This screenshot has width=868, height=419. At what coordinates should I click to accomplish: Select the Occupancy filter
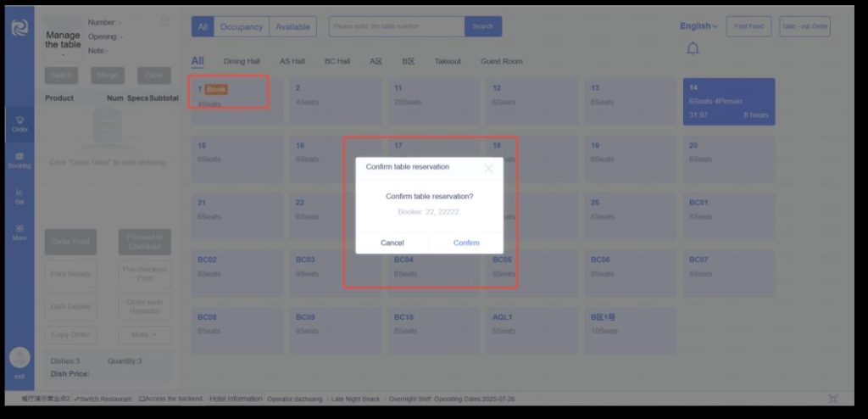tap(242, 26)
